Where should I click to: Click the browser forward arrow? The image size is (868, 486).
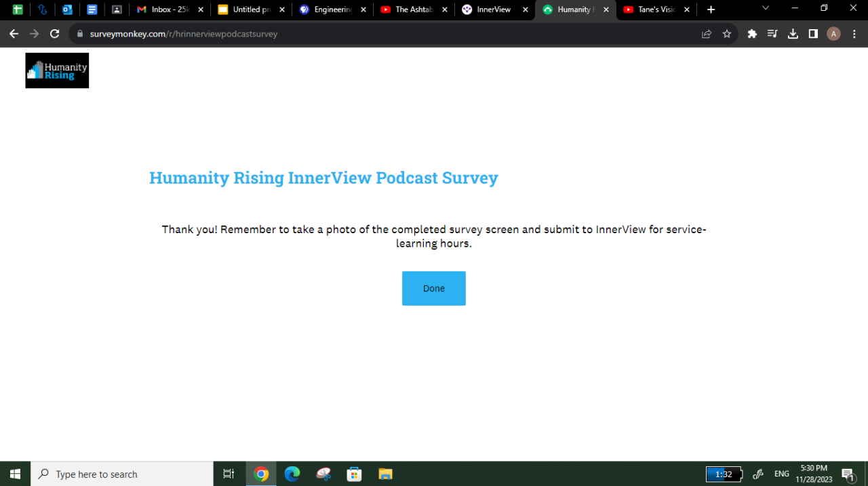point(34,34)
